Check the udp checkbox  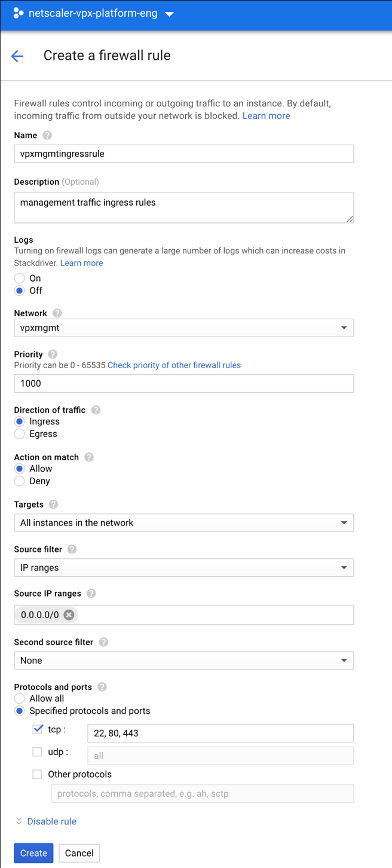coord(37,752)
